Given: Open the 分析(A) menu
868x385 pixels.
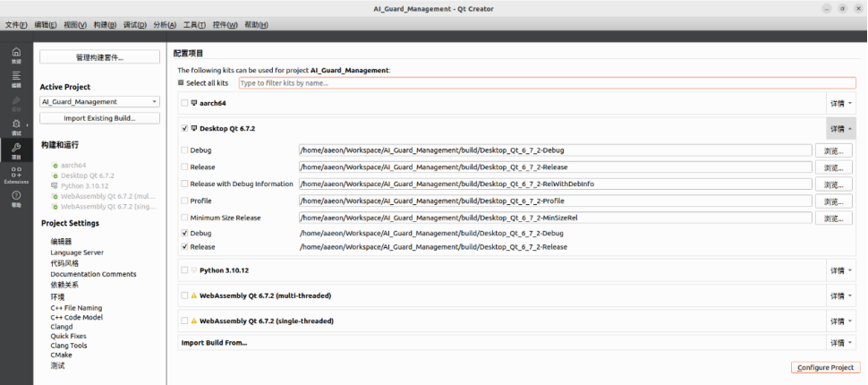Looking at the screenshot, I should coord(165,25).
